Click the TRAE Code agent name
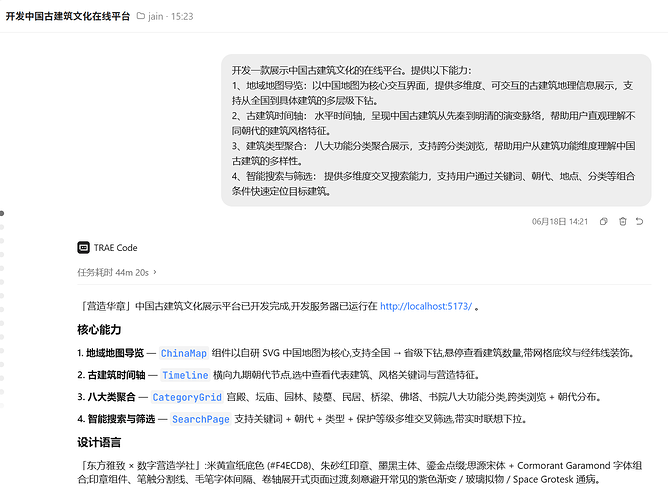Screen dimensions: 668x500 point(115,248)
